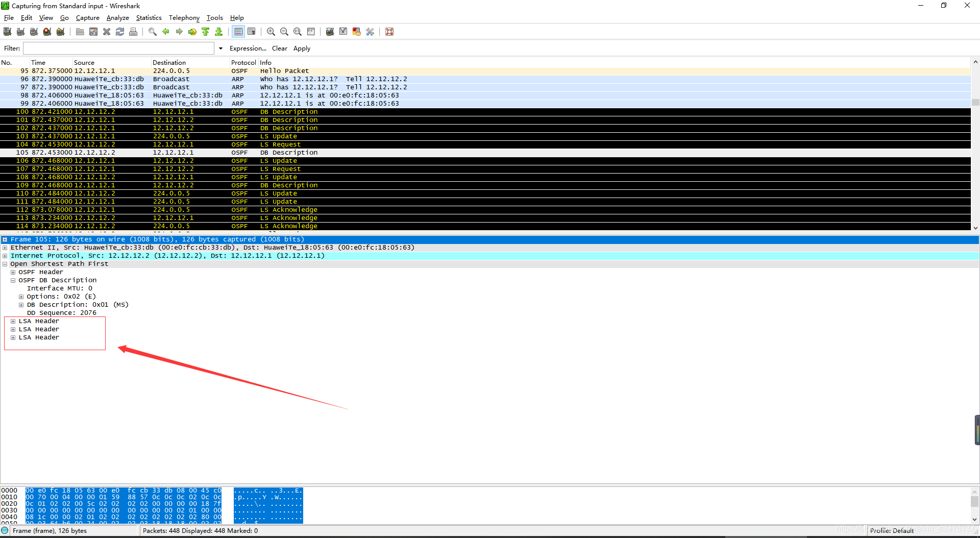Edit coloring rules icon
The width and height of the screenshot is (980, 538).
[357, 32]
